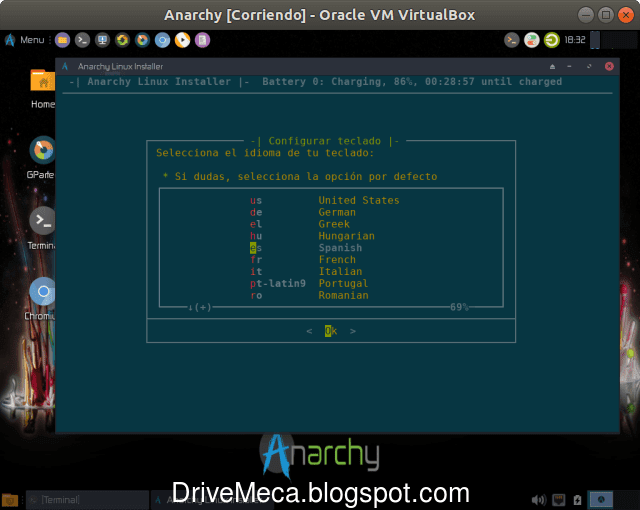The width and height of the screenshot is (640, 510).
Task: Shade the installer window with up-arrow button
Action: (552, 67)
